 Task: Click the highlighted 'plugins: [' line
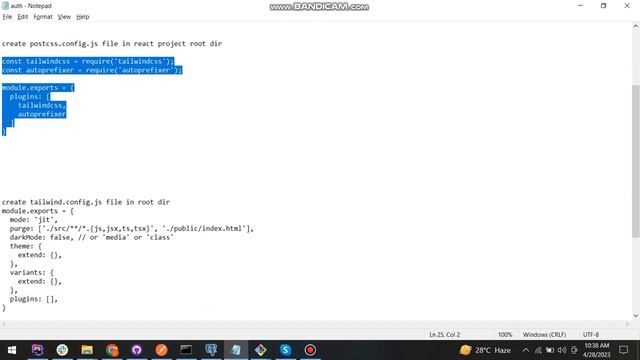(x=29, y=97)
